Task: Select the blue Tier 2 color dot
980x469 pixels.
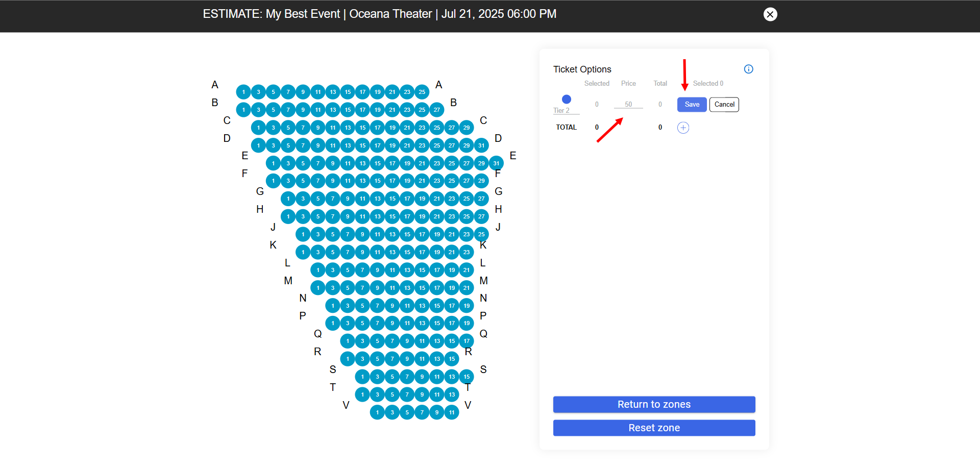Action: tap(566, 99)
